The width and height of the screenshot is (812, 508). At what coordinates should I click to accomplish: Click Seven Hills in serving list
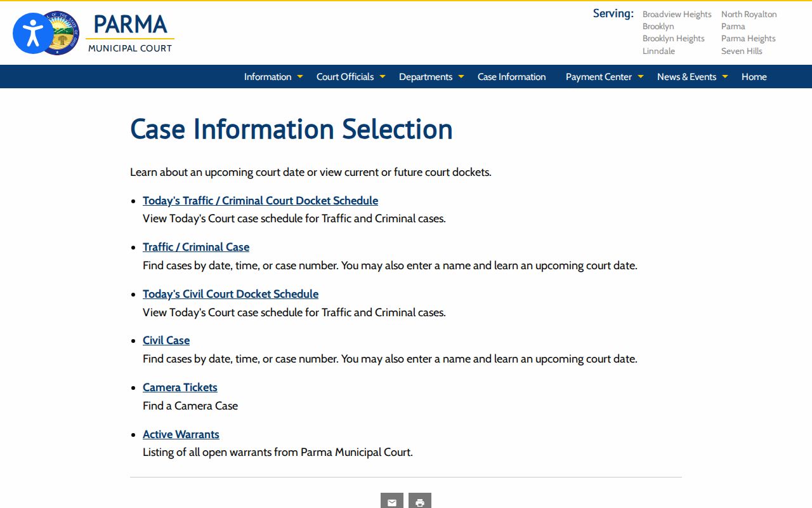click(742, 51)
